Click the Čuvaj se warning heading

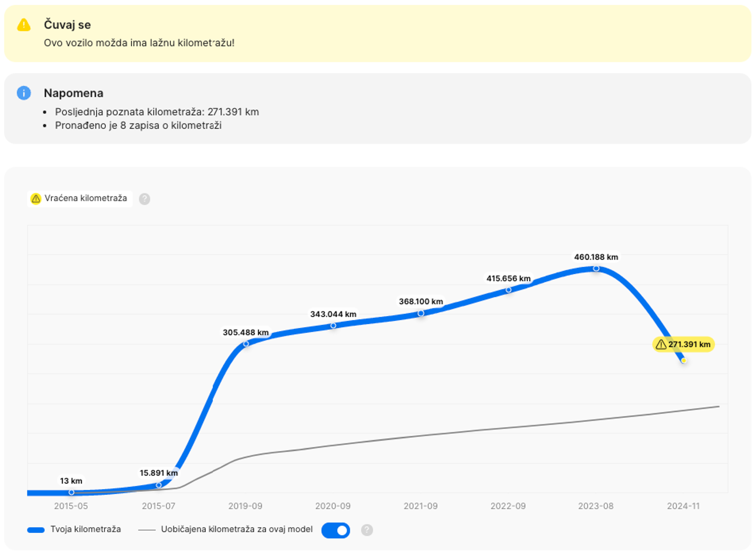coord(67,25)
